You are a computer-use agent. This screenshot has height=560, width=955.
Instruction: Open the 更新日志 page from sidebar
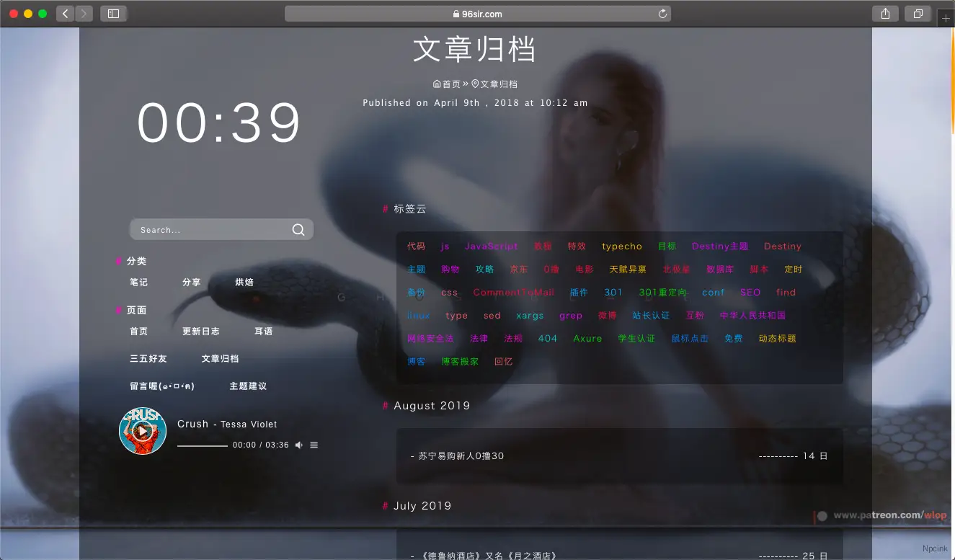(x=202, y=331)
